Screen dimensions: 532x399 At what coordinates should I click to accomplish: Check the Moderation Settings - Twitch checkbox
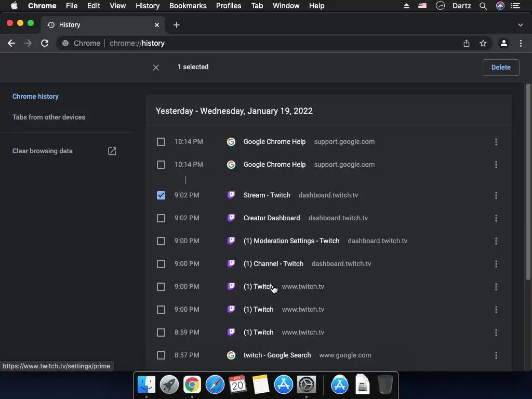tap(161, 241)
